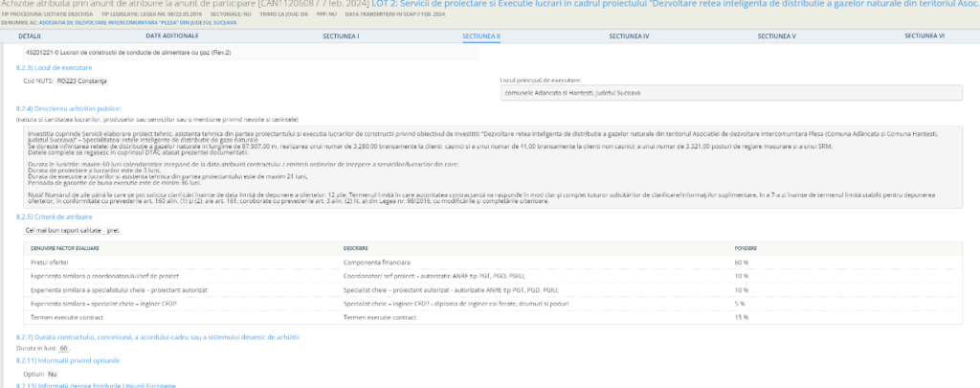Select Experienta similara a coordonatorului/sef de proiect
Image resolution: width=980 pixels, height=388 pixels.
[x=105, y=276]
